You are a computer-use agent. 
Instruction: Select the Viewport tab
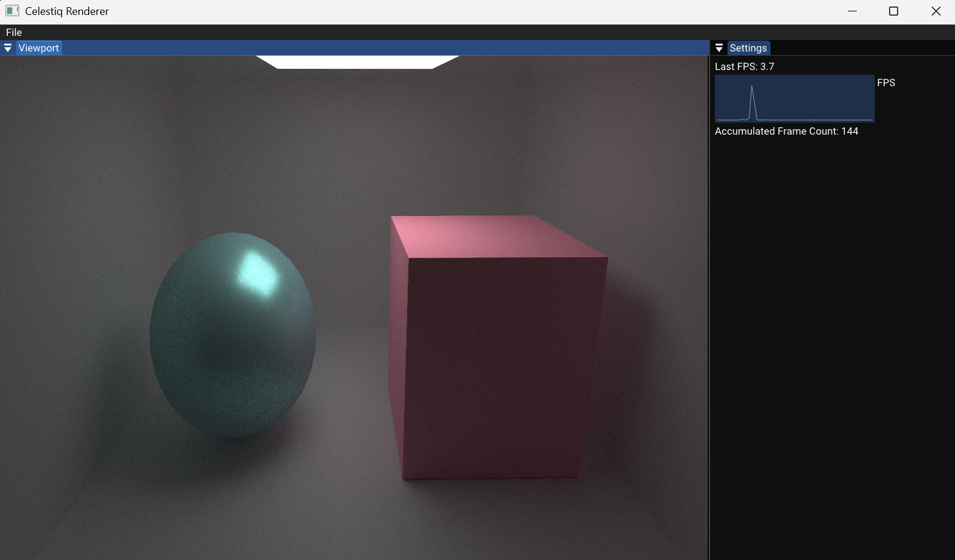(39, 48)
